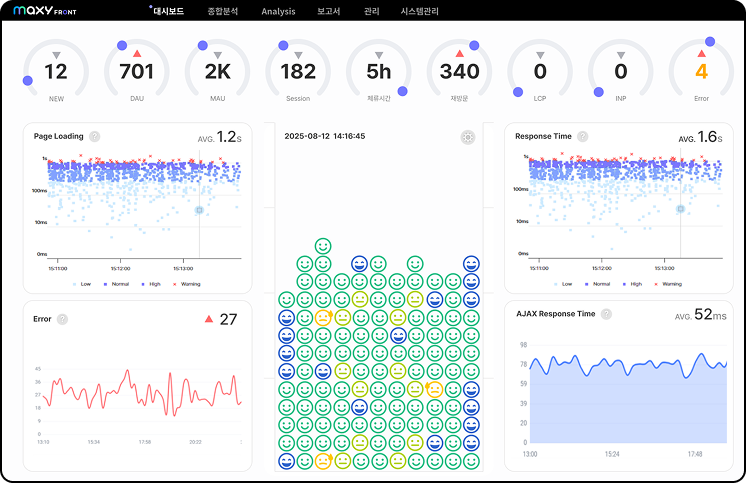Click the Error gauge showing 4
Image resolution: width=746 pixels, height=483 pixels.
pos(701,72)
